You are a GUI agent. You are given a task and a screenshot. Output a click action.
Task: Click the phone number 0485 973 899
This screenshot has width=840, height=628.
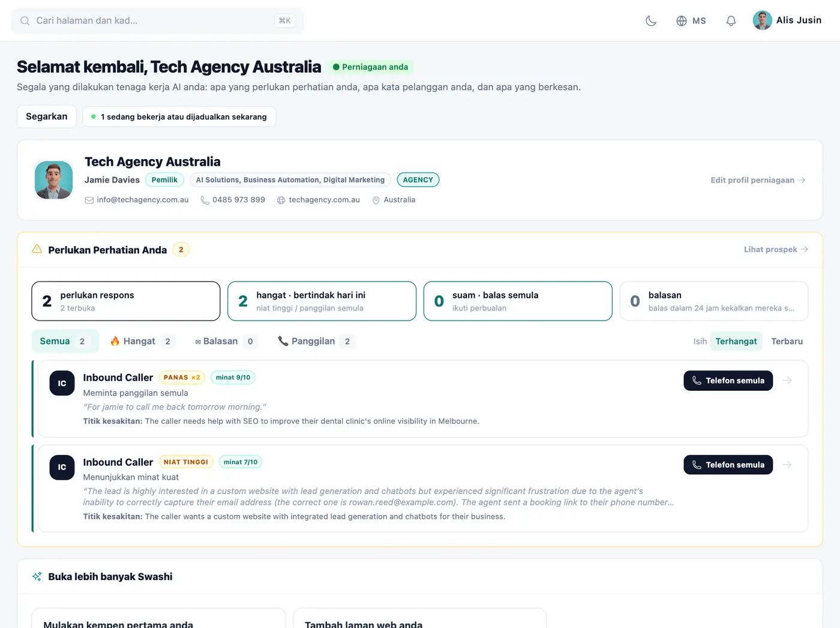click(239, 200)
